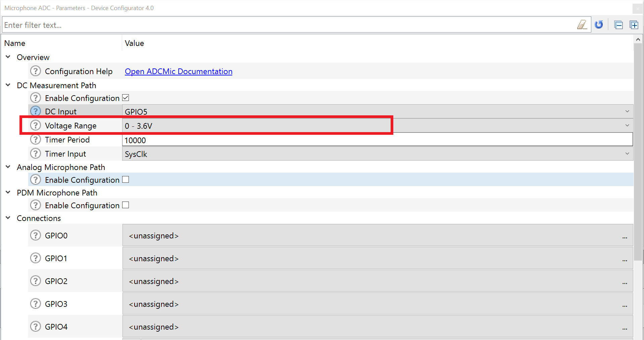This screenshot has width=644, height=340.
Task: Click the vertical scrollbar up arrow
Action: [x=638, y=40]
